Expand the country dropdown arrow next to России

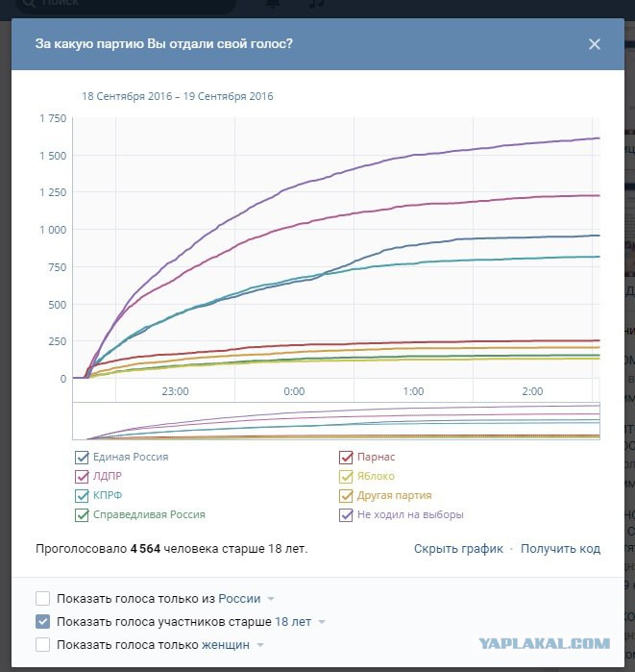coord(271,599)
